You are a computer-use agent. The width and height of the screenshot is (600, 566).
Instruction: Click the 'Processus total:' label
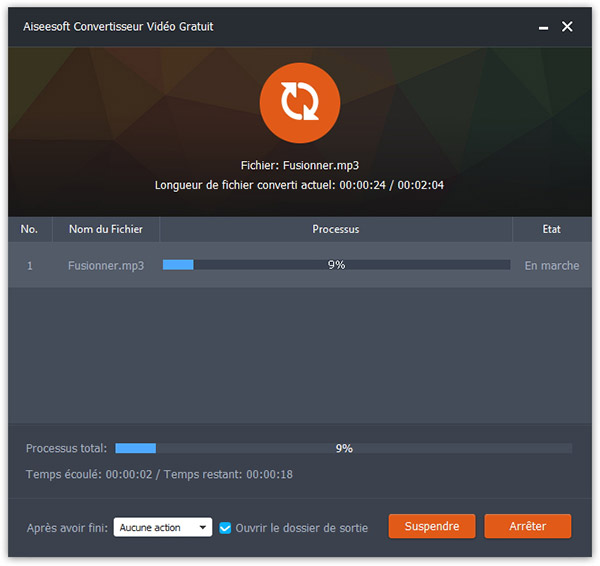tap(67, 449)
